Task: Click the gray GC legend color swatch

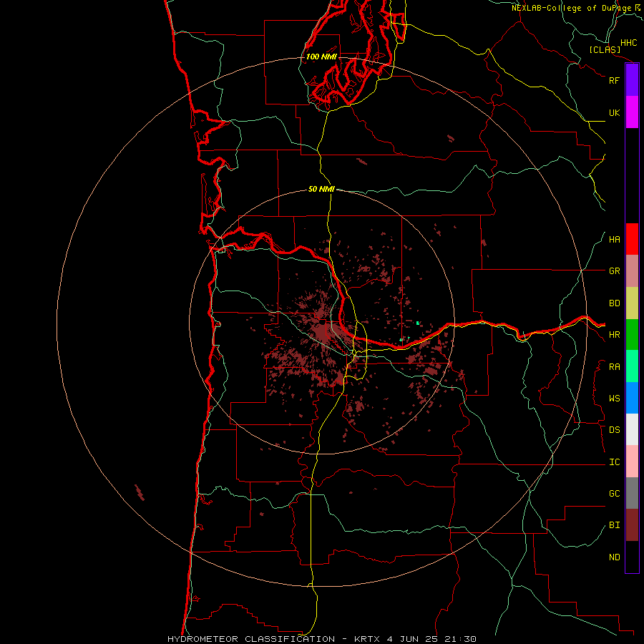Action: [632, 493]
